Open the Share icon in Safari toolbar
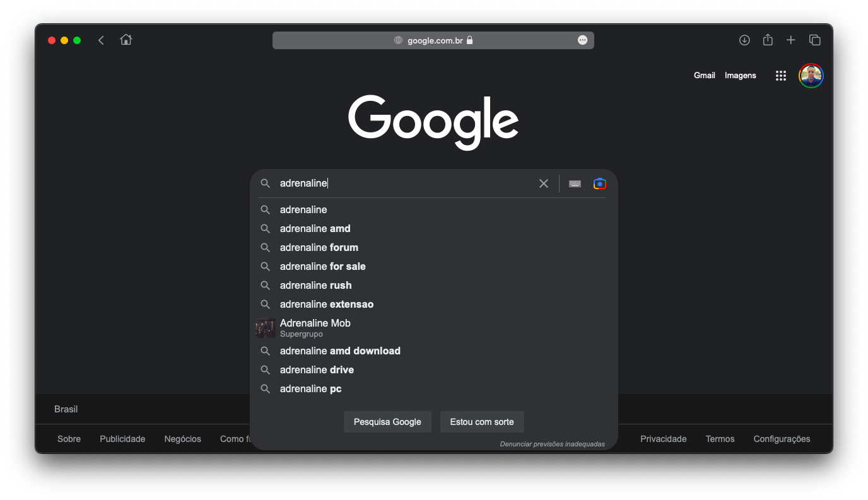The width and height of the screenshot is (868, 500). (768, 40)
